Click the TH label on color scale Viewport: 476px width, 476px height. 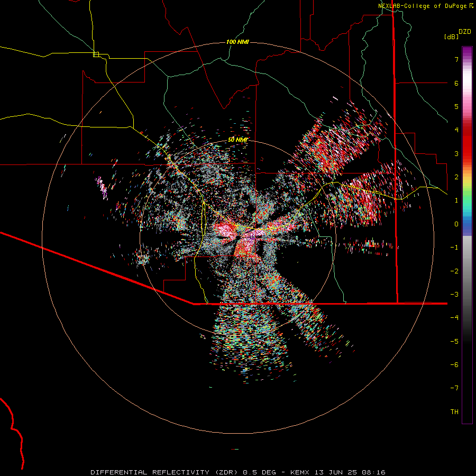pyautogui.click(x=454, y=412)
